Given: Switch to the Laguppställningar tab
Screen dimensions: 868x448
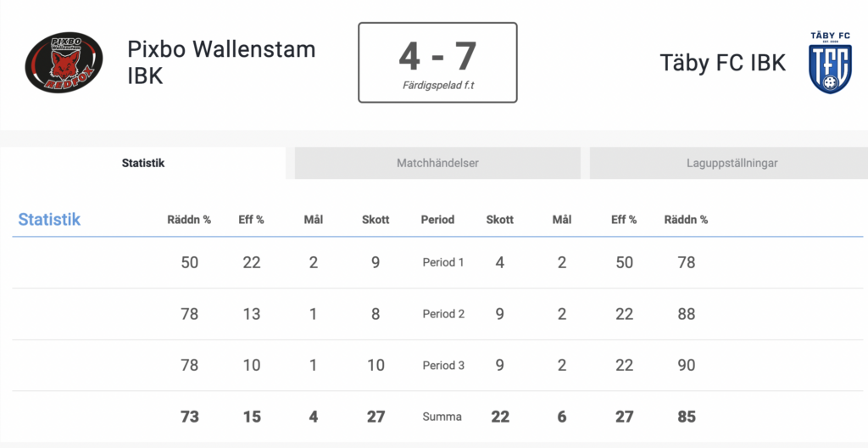Looking at the screenshot, I should (x=732, y=163).
